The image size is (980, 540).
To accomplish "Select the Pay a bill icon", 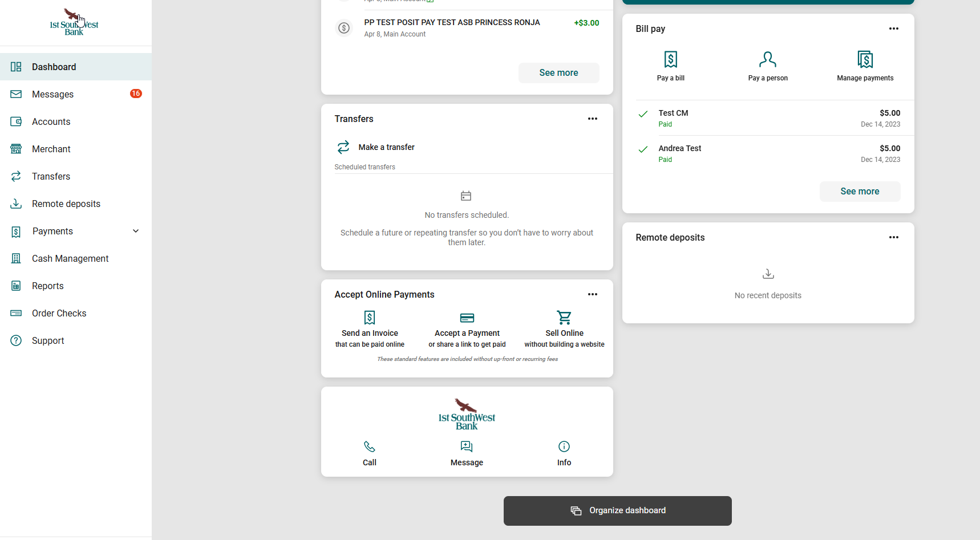I will (x=670, y=59).
